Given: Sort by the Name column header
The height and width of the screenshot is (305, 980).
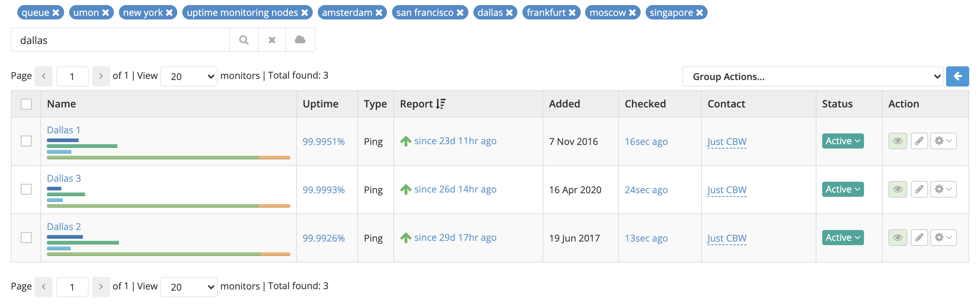Looking at the screenshot, I should 61,103.
